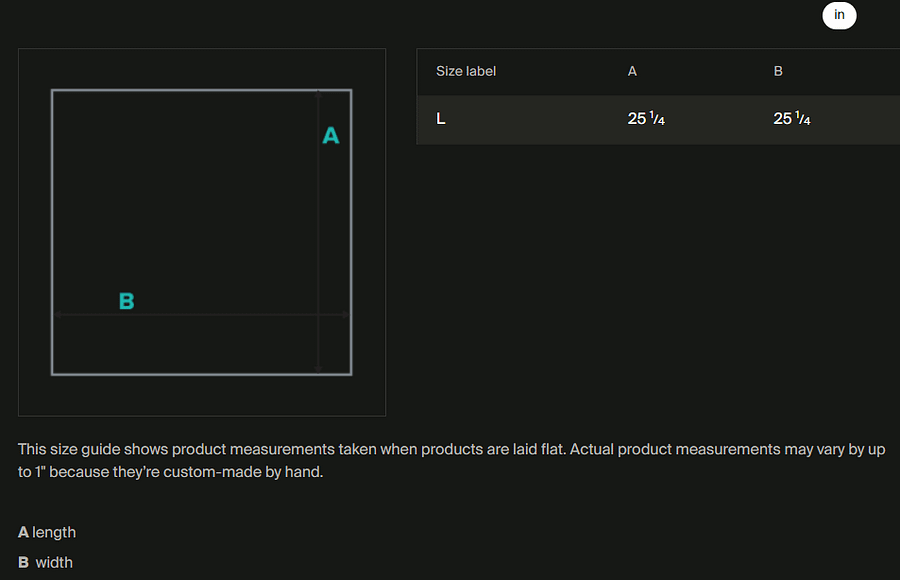900x580 pixels.
Task: Select the A length value in L row
Action: tap(646, 119)
